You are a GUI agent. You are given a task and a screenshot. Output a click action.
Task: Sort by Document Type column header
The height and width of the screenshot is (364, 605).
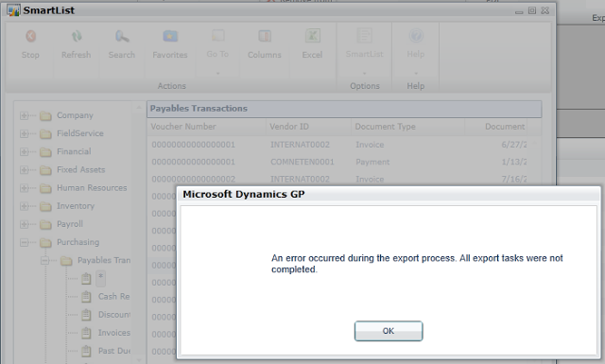(407, 127)
